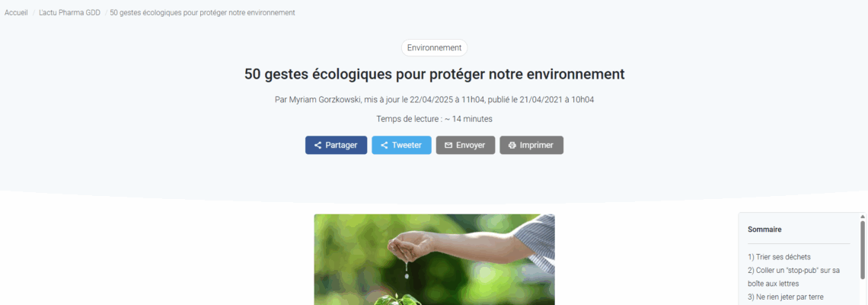
Task: Click the Imprimer button label
Action: point(537,146)
